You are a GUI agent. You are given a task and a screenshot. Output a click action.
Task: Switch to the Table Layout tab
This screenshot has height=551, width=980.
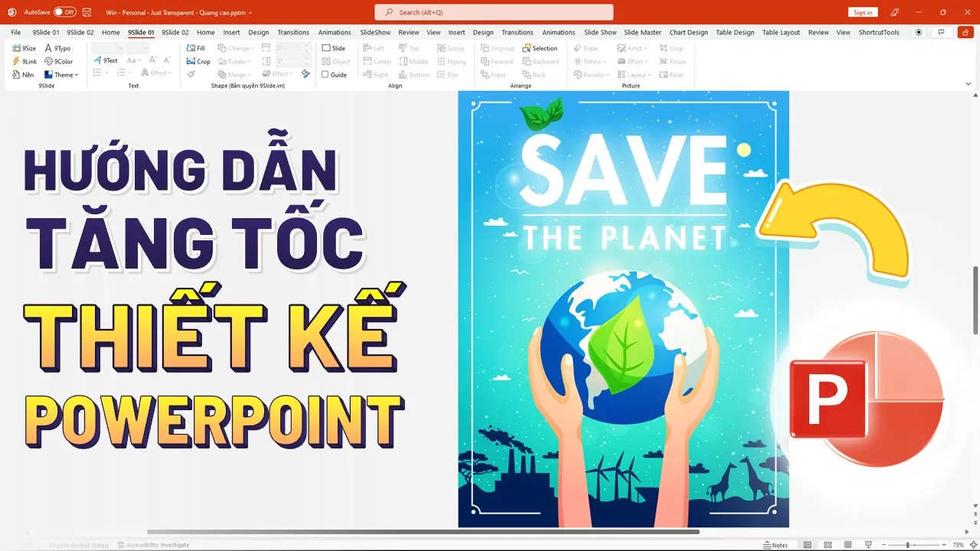tap(781, 32)
